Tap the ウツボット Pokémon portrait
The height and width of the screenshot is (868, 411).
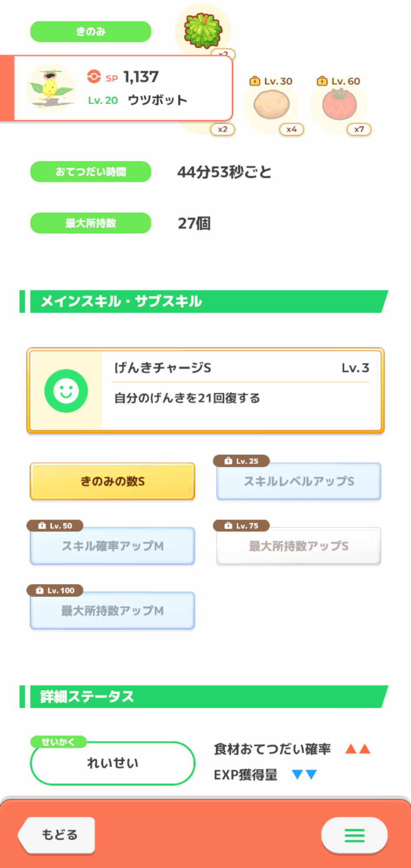(x=50, y=88)
